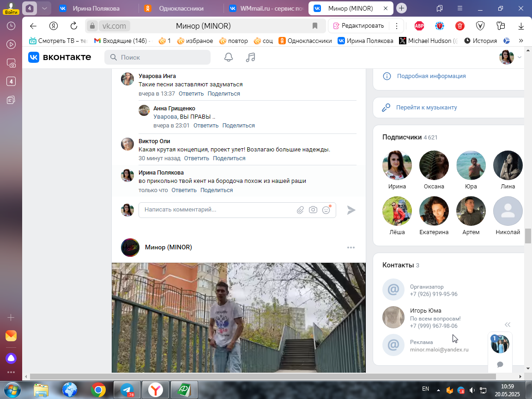Show hidden system tray icons arrow
The height and width of the screenshot is (399, 532).
pos(438,390)
